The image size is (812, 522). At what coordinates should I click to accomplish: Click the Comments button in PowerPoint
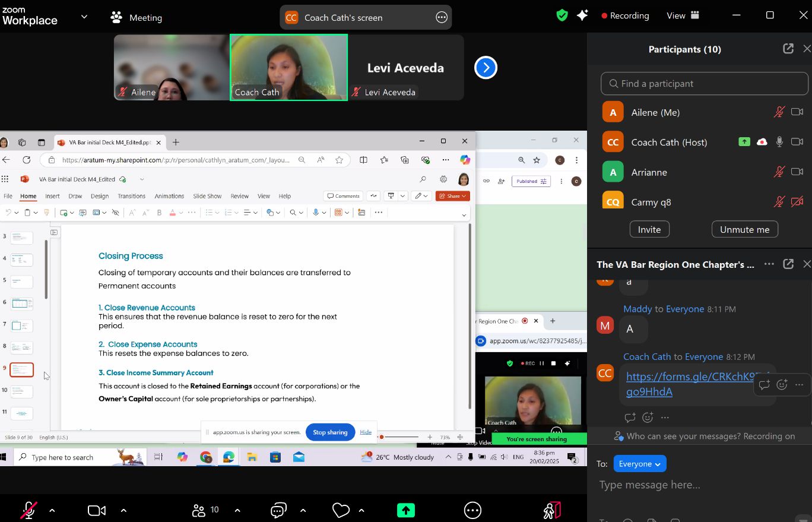click(343, 196)
